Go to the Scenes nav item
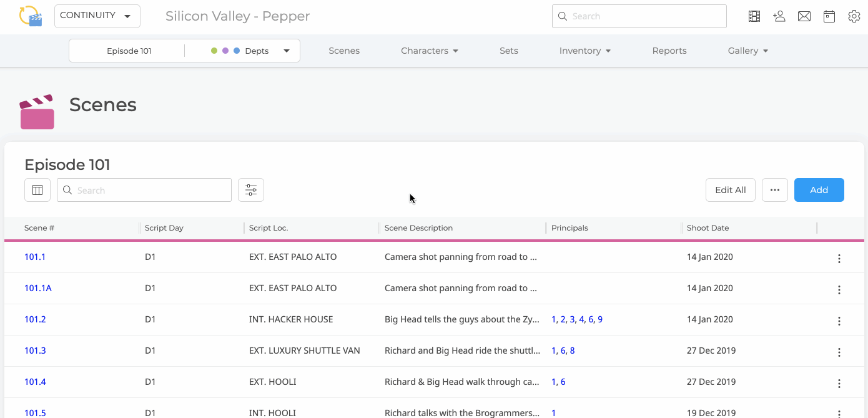This screenshot has width=868, height=418. click(x=344, y=51)
